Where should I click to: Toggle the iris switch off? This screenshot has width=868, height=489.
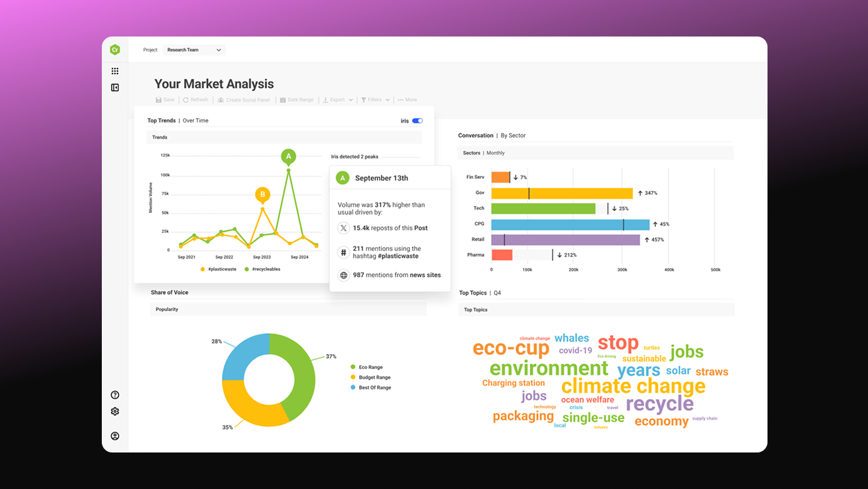pyautogui.click(x=418, y=121)
